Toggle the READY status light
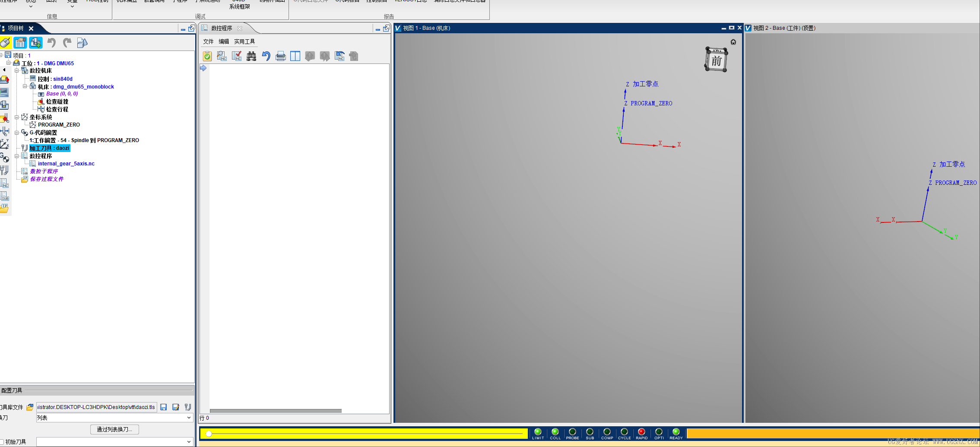 click(676, 432)
